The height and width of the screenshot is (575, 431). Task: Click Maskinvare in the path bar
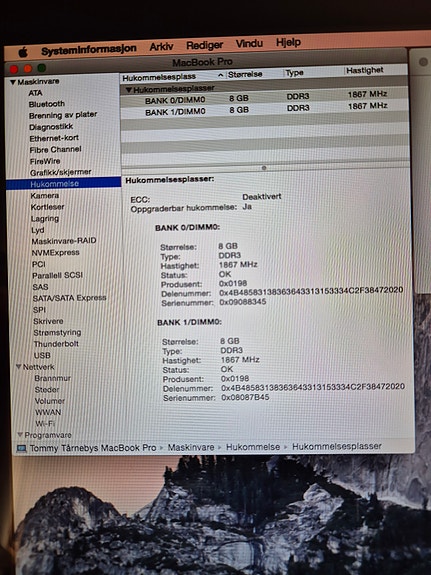[x=191, y=447]
